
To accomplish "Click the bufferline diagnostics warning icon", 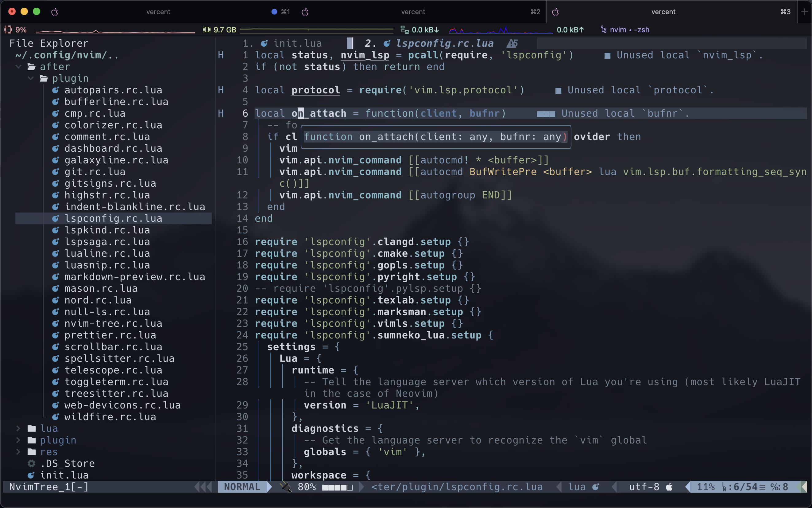I will [x=512, y=43].
